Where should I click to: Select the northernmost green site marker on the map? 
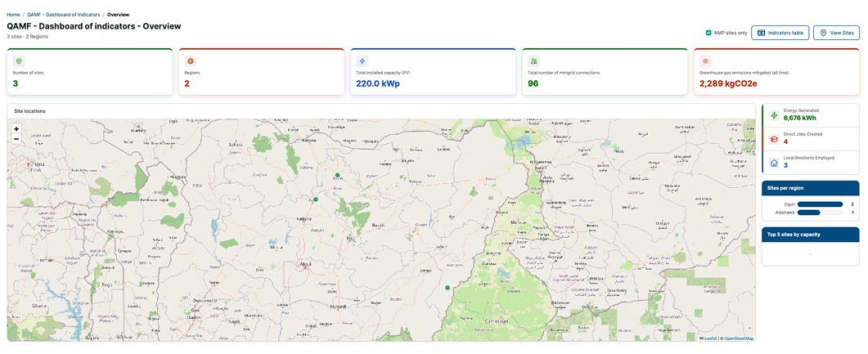coord(337,175)
